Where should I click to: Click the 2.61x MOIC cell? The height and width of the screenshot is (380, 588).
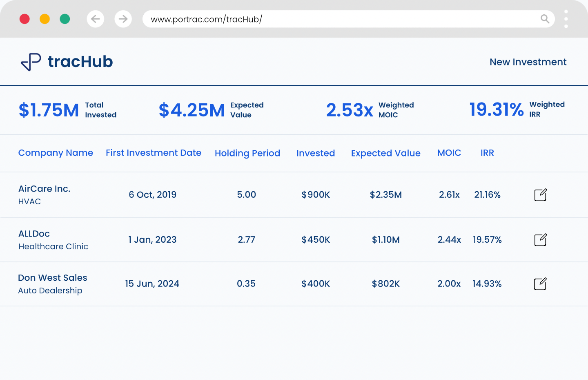(x=449, y=195)
